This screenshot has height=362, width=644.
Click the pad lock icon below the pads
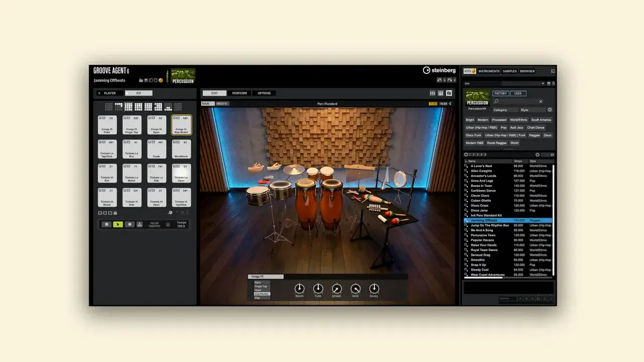[x=115, y=213]
